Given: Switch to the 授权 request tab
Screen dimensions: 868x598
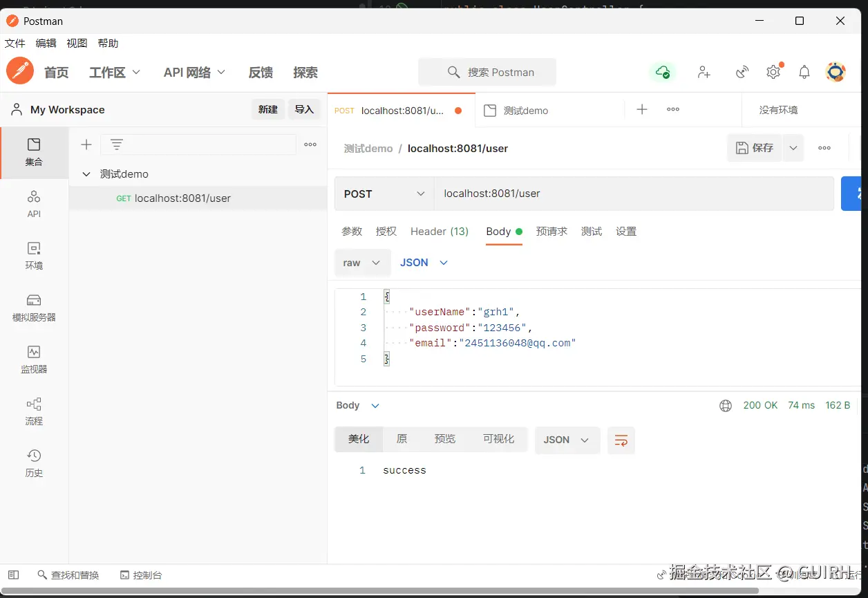Looking at the screenshot, I should [386, 232].
